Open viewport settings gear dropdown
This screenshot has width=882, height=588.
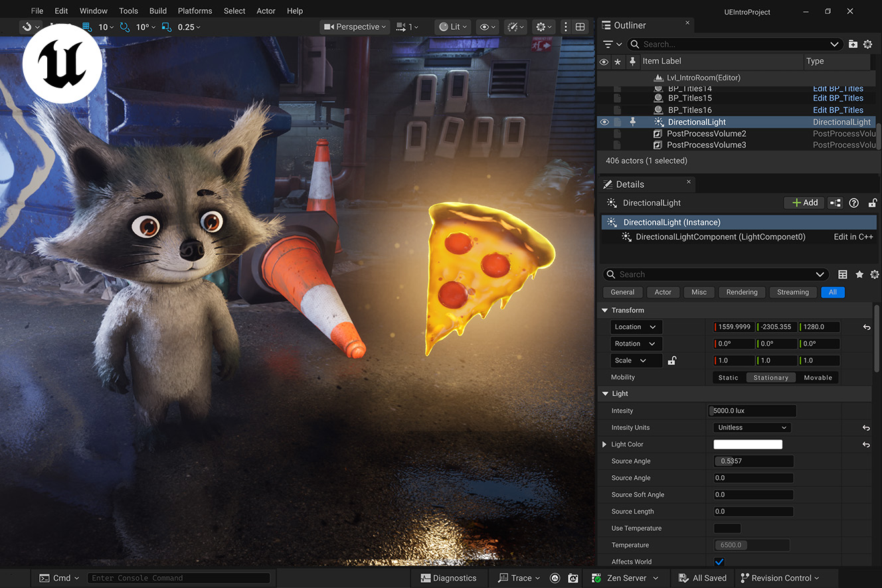tap(544, 27)
